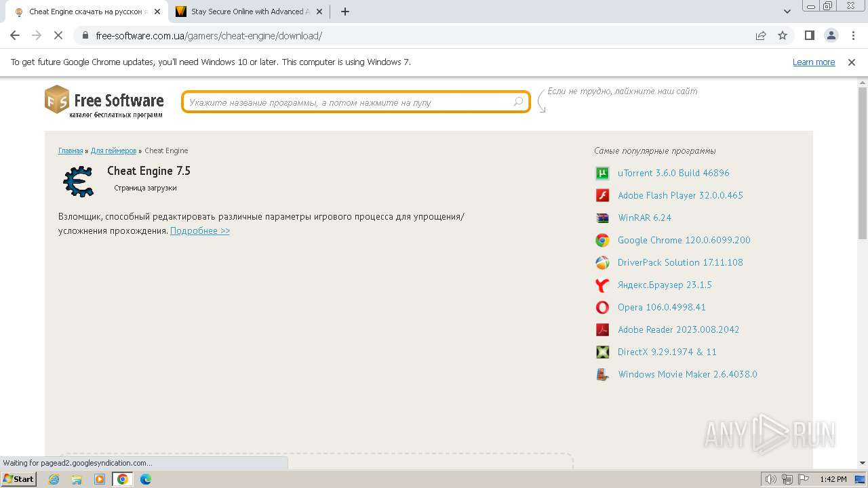Click the Free Software site logo

point(104,102)
